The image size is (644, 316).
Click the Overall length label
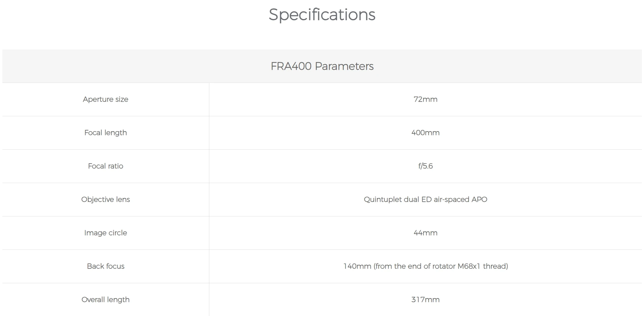coord(105,300)
